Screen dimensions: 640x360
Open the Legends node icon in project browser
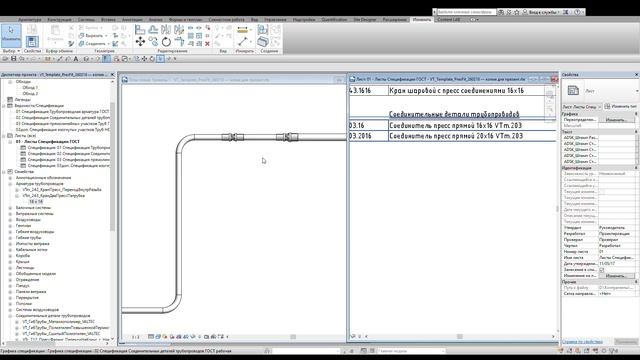click(10, 100)
